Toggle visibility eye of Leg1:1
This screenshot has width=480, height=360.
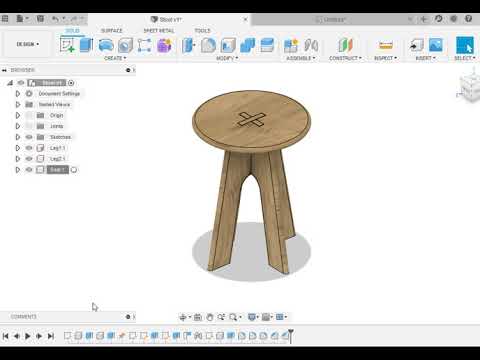[x=29, y=148]
